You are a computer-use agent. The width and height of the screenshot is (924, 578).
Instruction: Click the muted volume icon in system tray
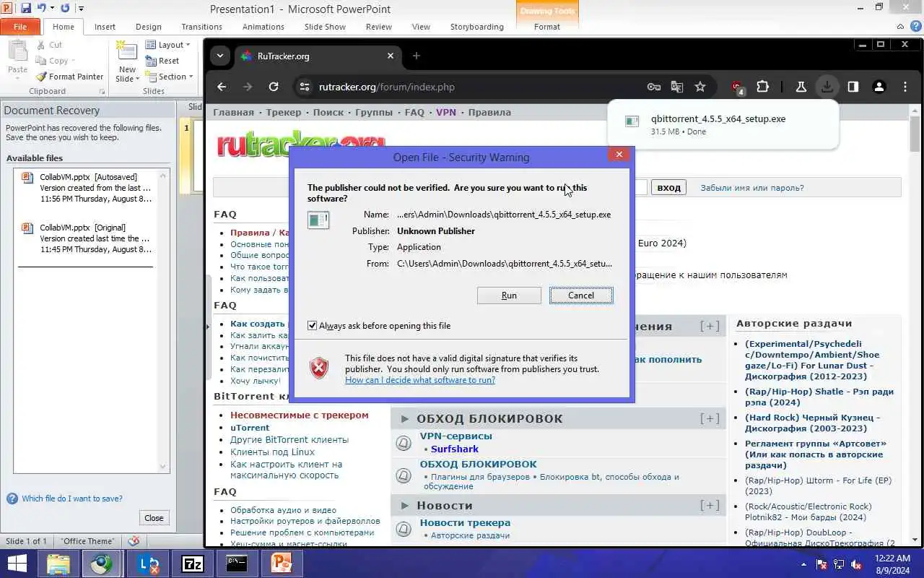click(x=856, y=564)
